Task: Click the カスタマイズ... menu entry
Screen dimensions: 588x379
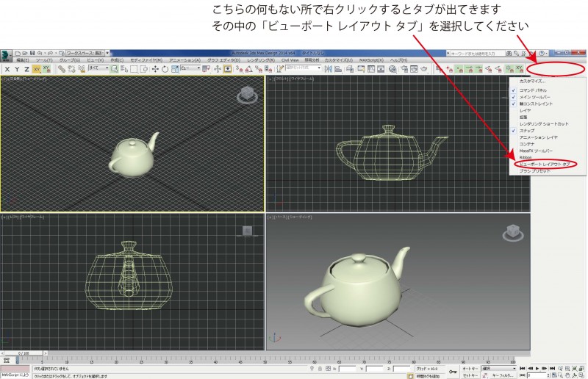Action: [533, 80]
